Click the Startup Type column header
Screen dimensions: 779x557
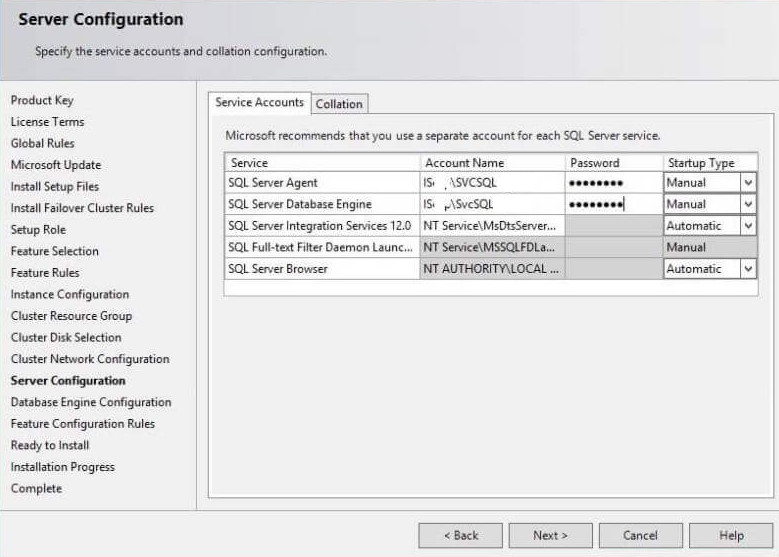[701, 163]
